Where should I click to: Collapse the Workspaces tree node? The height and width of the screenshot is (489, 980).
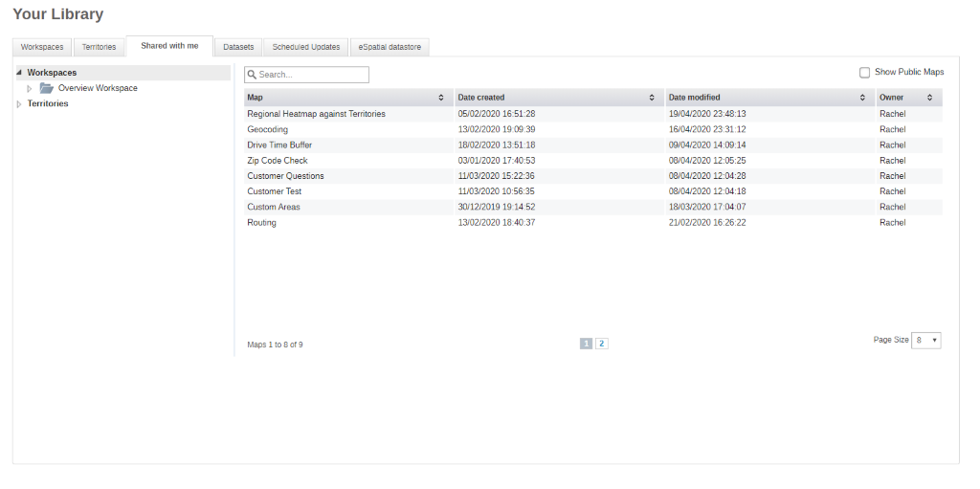pyautogui.click(x=19, y=73)
